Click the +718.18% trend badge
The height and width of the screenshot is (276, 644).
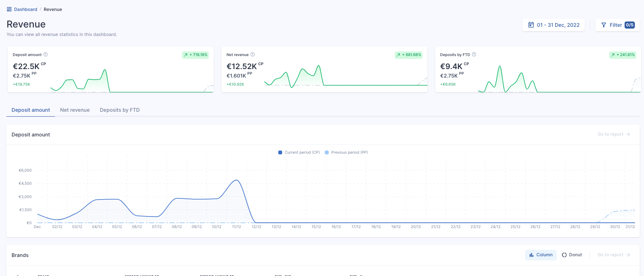point(195,55)
